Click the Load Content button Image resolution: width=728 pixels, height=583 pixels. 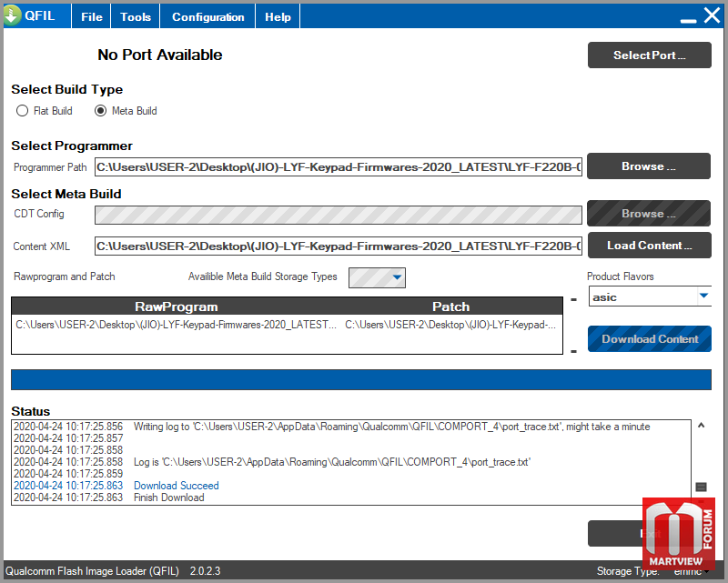650,245
